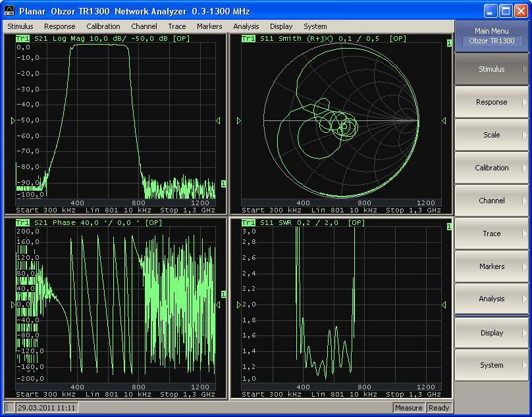Screen dimensions: 532x417
Task: Click the Analysis softkey in side panel
Action: 491,299
